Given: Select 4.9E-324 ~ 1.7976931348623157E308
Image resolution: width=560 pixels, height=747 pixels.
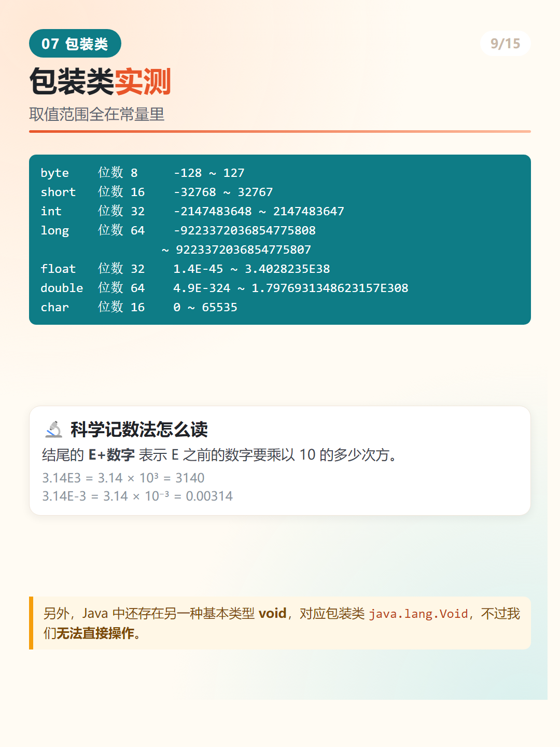Looking at the screenshot, I should [291, 288].
